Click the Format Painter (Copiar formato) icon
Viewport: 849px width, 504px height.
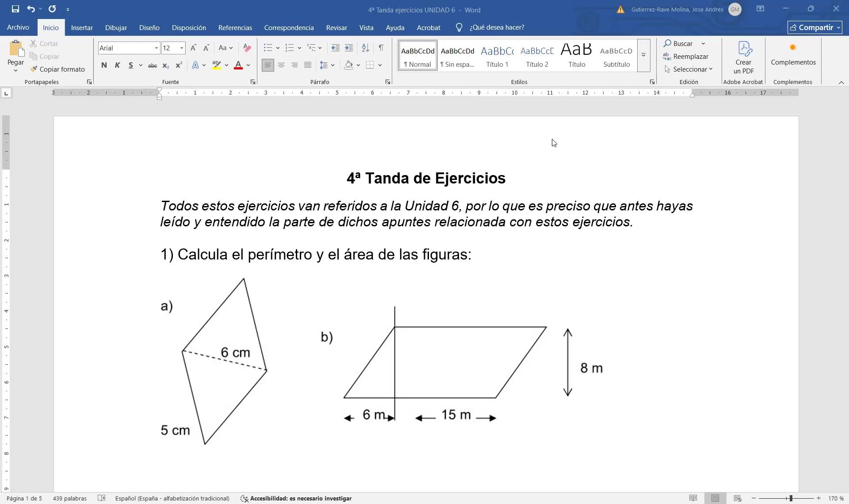point(34,69)
